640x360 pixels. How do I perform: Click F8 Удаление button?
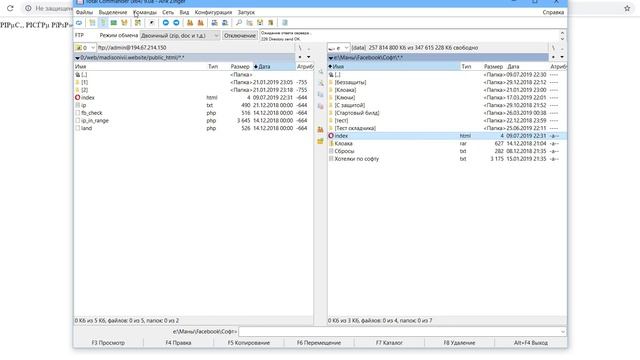[x=459, y=343]
